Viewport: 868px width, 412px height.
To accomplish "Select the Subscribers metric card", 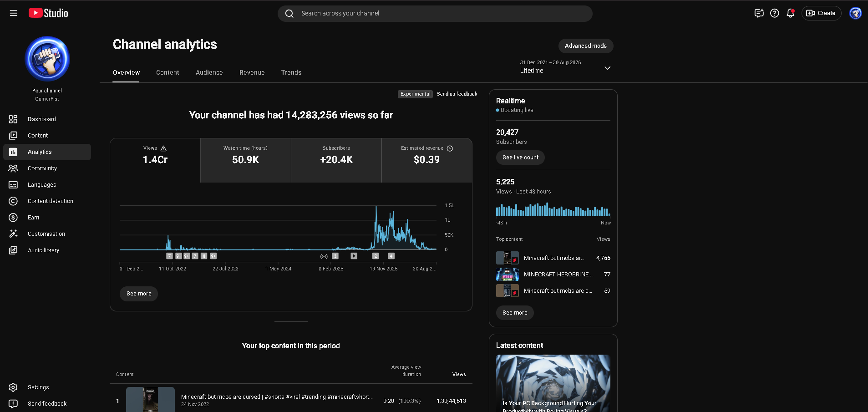I will [x=336, y=160].
